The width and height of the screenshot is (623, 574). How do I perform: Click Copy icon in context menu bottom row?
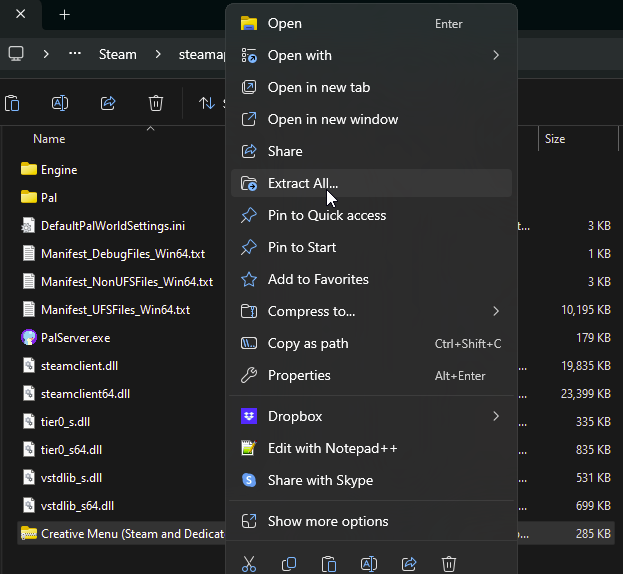[289, 564]
